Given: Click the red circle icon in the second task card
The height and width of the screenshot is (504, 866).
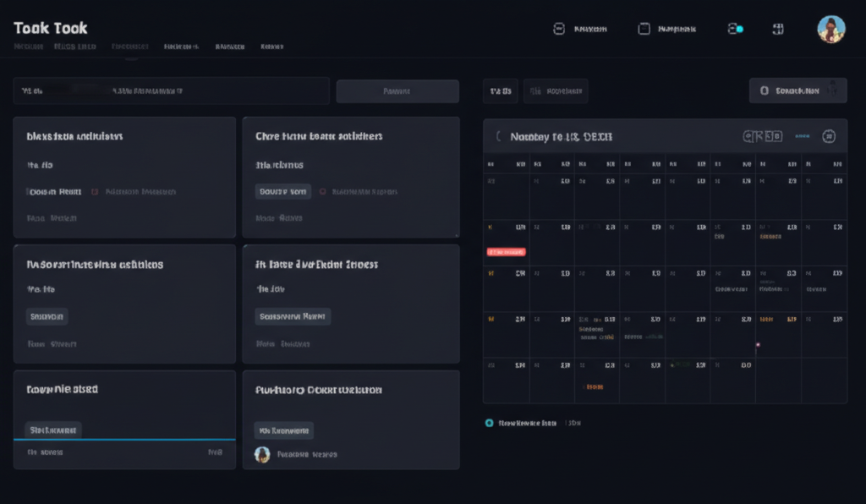Looking at the screenshot, I should (x=321, y=192).
